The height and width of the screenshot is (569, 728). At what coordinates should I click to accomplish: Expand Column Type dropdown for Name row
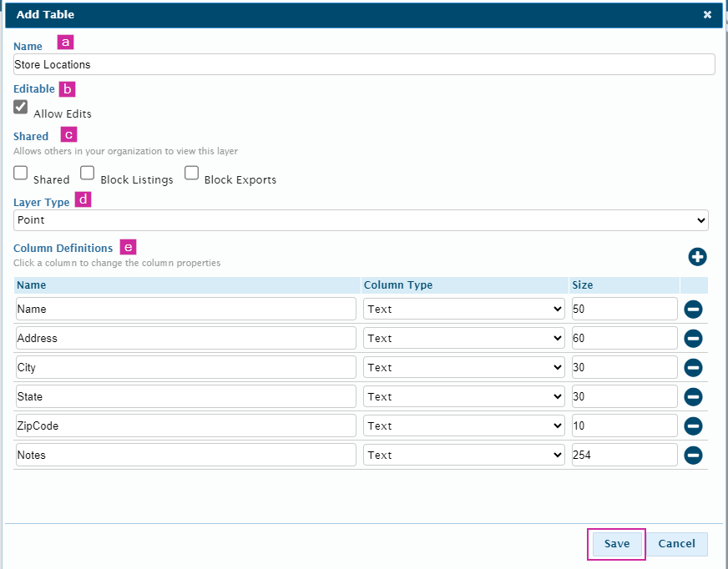[464, 310]
